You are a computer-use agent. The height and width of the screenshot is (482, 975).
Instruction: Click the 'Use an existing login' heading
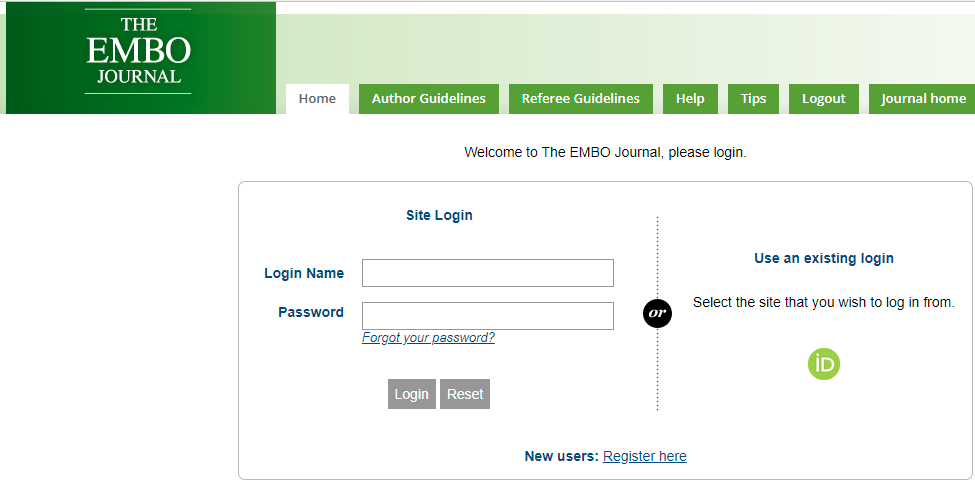pyautogui.click(x=823, y=258)
